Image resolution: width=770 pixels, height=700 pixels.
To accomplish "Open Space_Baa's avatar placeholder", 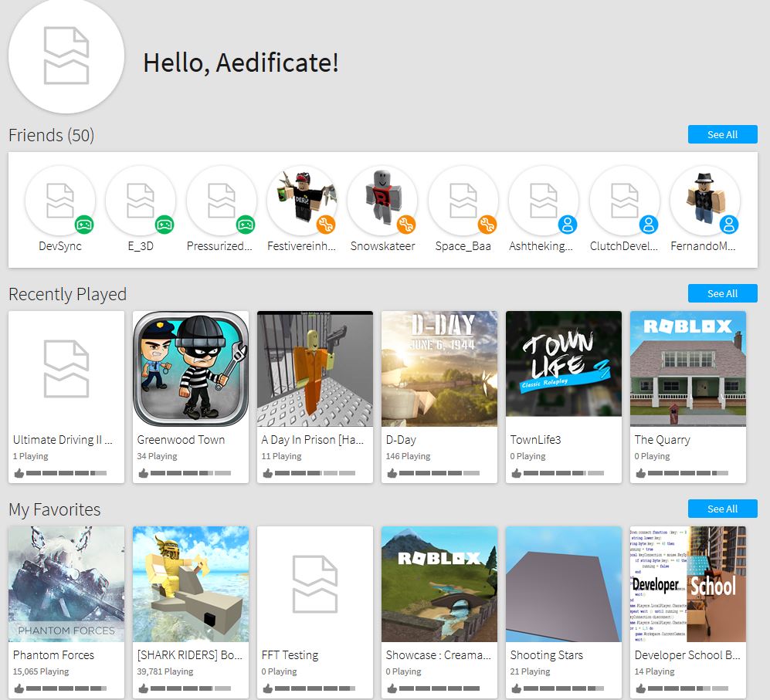I will point(463,201).
